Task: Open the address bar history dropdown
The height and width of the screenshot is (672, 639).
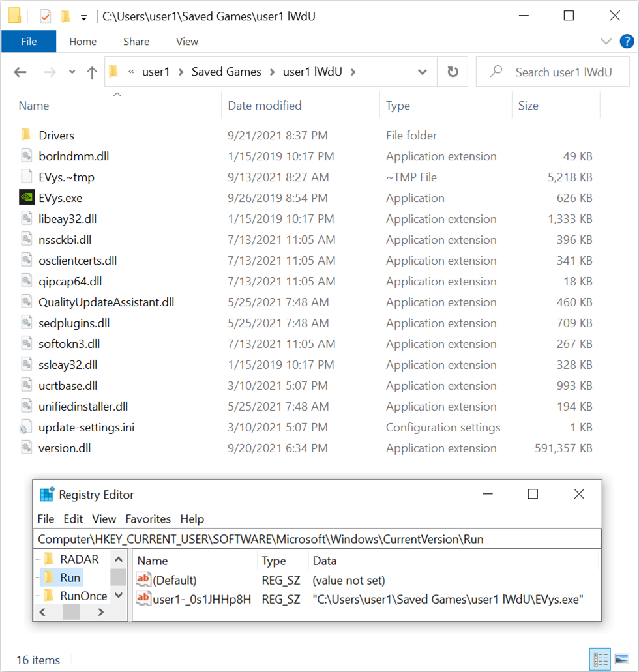Action: point(423,72)
